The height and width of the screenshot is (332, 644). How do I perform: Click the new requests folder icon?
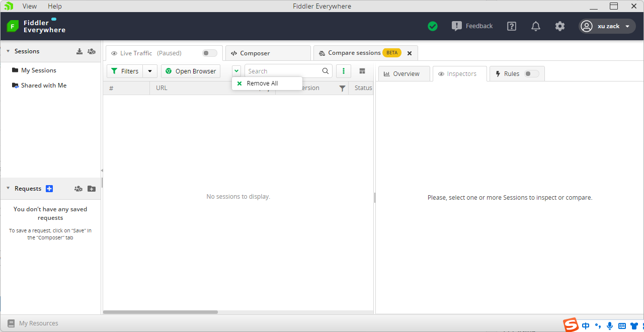[91, 189]
